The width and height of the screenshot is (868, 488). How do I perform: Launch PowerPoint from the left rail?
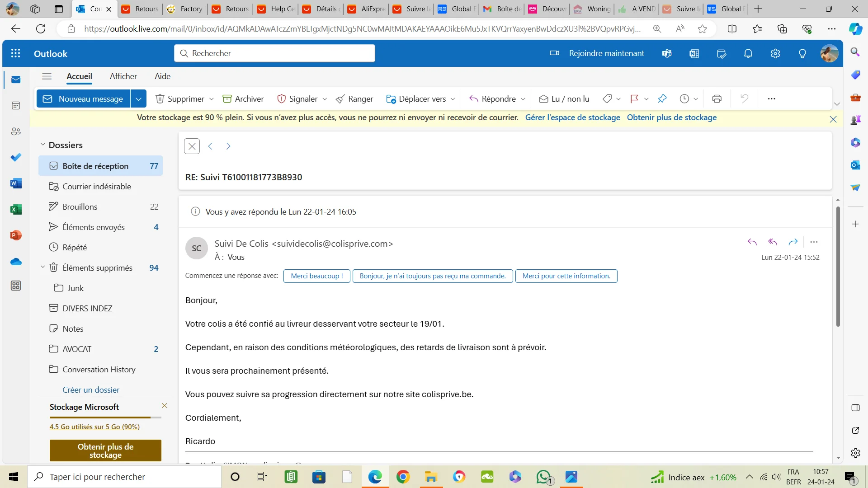[x=16, y=235]
